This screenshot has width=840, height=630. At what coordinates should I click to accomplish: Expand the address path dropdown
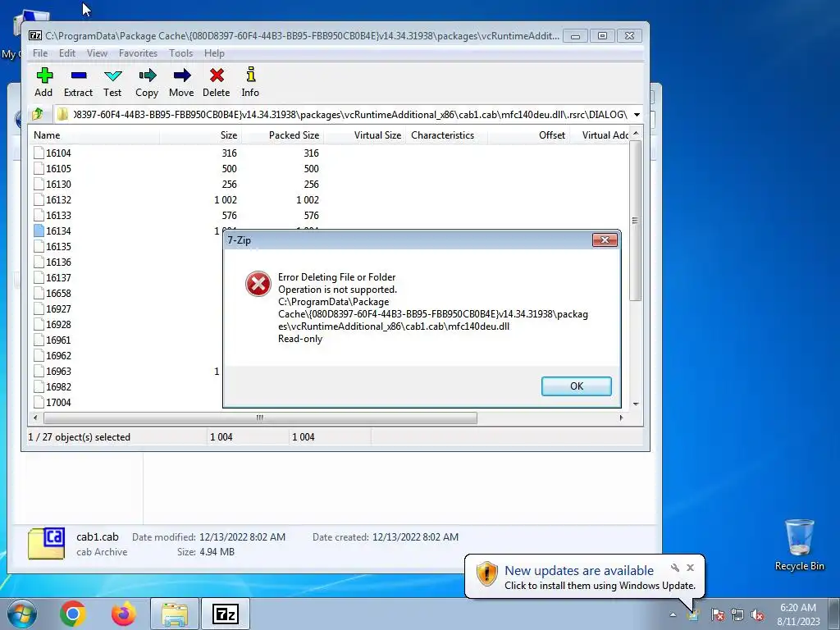point(637,115)
